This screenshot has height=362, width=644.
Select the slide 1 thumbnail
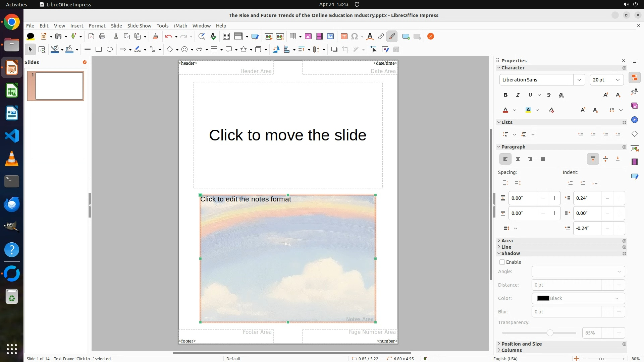tap(59, 86)
